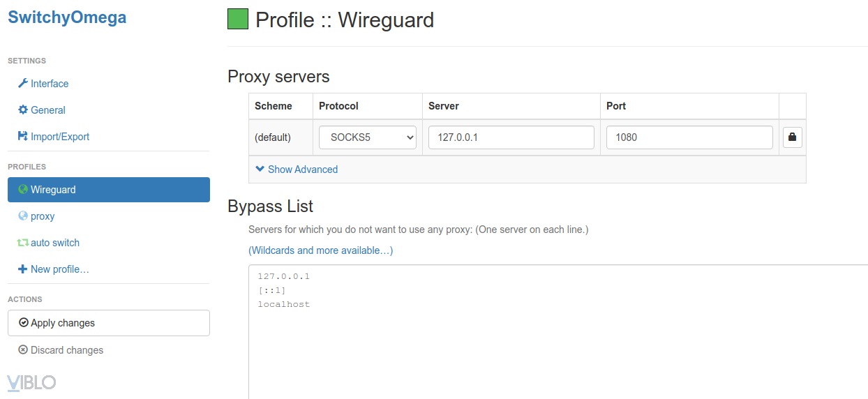Click the green profile color swatch
868x399 pixels.
tap(238, 20)
